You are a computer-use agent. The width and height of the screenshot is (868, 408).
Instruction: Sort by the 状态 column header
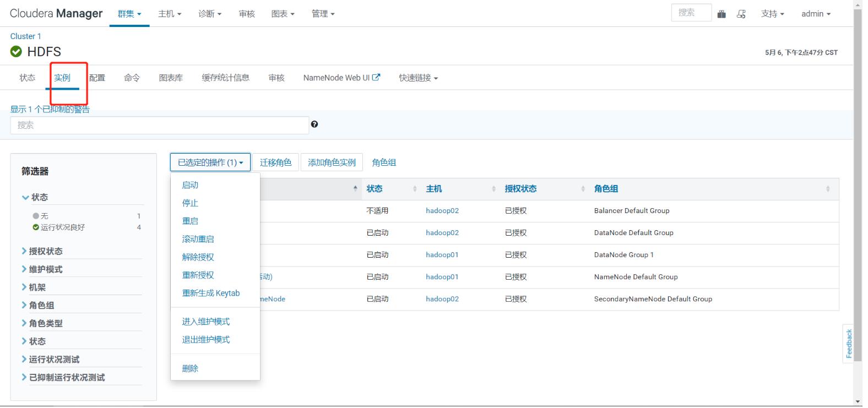click(375, 189)
